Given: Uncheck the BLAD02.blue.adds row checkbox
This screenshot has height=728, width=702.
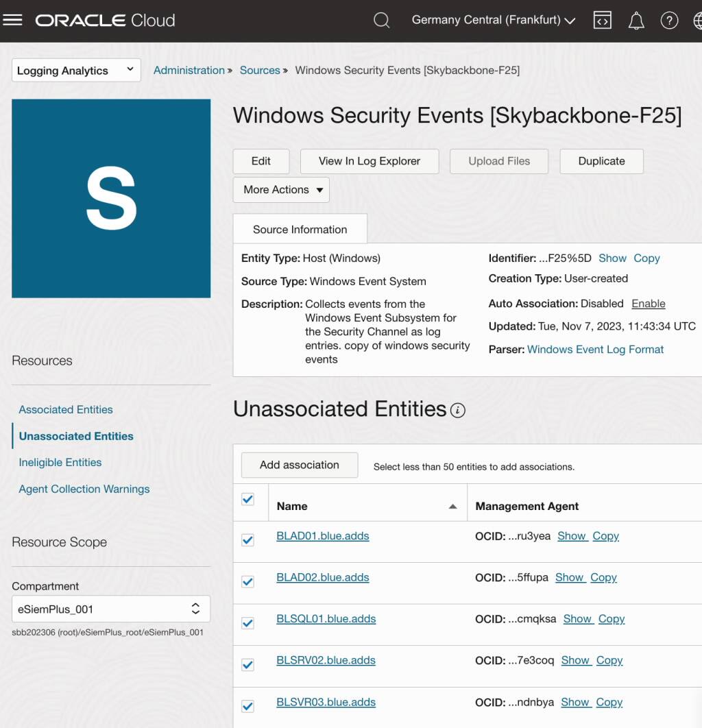Looking at the screenshot, I should pyautogui.click(x=247, y=581).
